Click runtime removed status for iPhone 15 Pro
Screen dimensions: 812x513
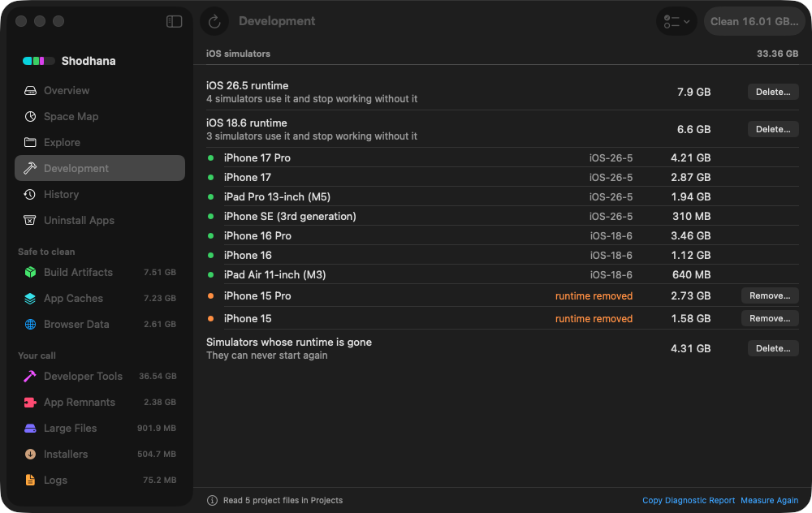coord(594,295)
